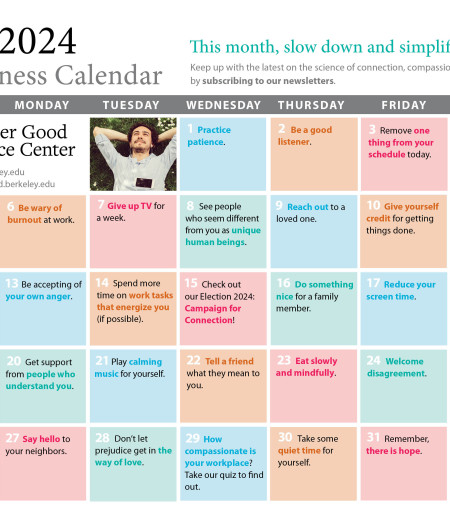Open 'Eat slowly and mindfully' link
The width and height of the screenshot is (450, 520).
[x=306, y=367]
